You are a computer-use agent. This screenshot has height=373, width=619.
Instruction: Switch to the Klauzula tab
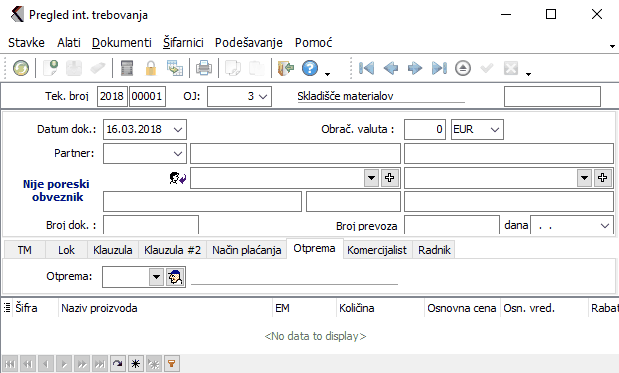click(113, 250)
